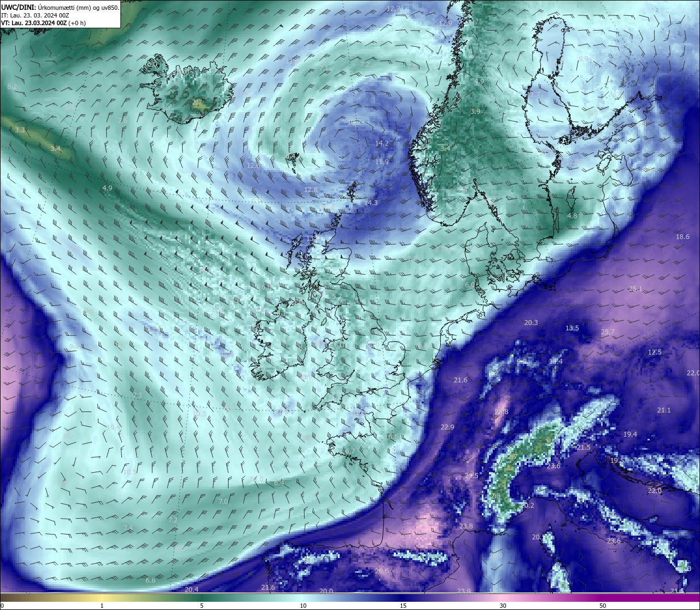Click the 8.2 map value
700x610 pixels.
click(12, 86)
